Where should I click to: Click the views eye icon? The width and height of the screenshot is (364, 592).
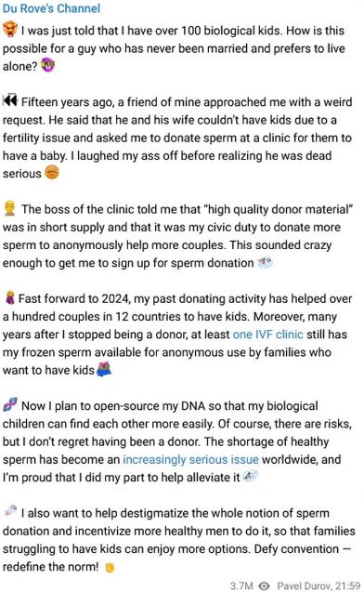coord(265,585)
